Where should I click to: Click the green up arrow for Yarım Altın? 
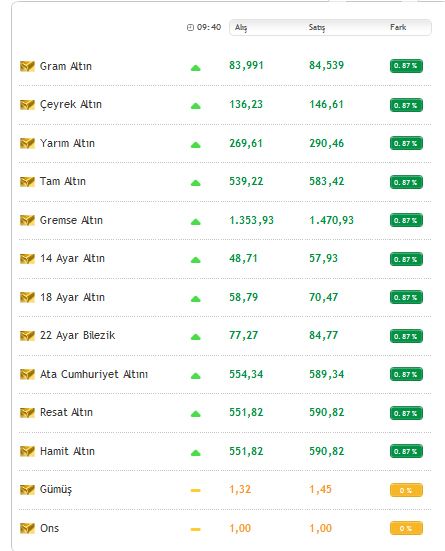click(195, 145)
